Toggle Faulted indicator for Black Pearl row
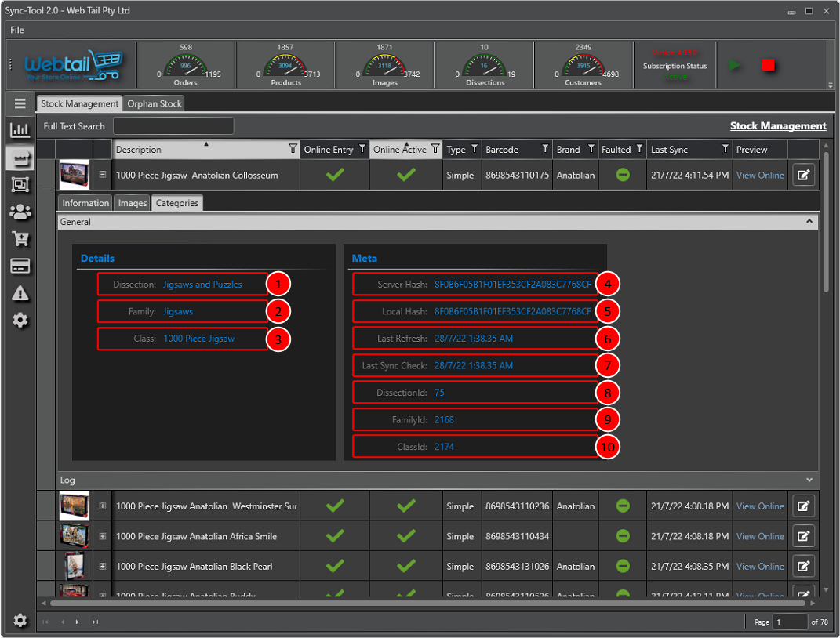The image size is (840, 638). click(x=623, y=567)
